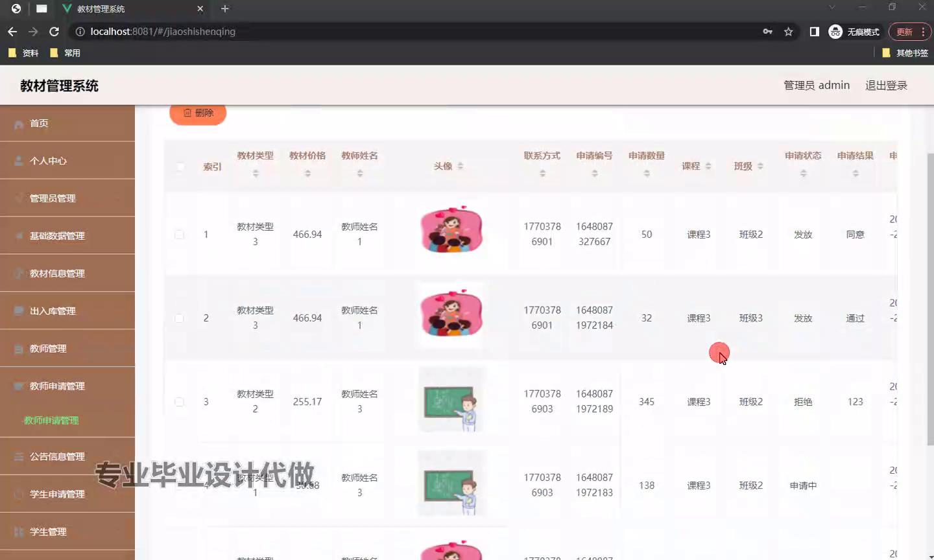
Task: Click 管理员 admin account label
Action: pos(817,86)
